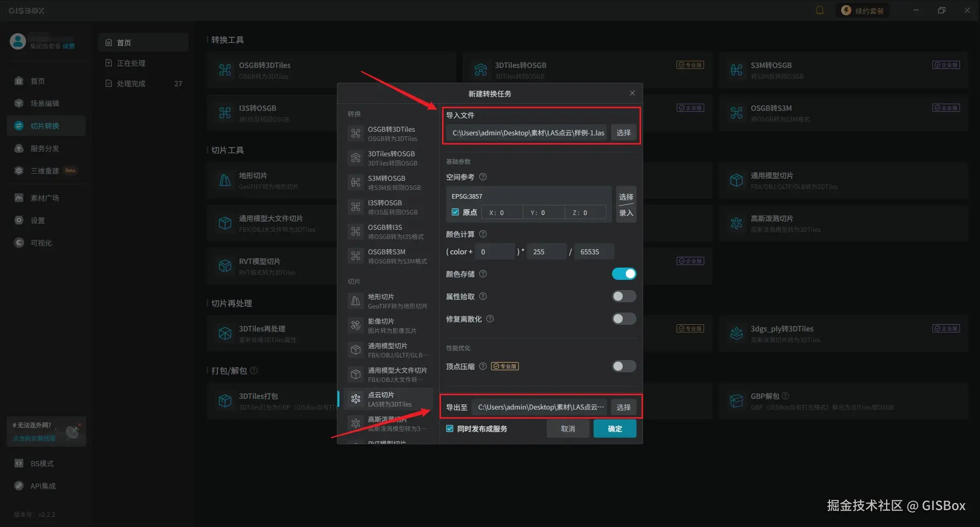980x527 pixels.
Task: Open 高斯泼溅切片 card in main window
Action: coord(843,223)
